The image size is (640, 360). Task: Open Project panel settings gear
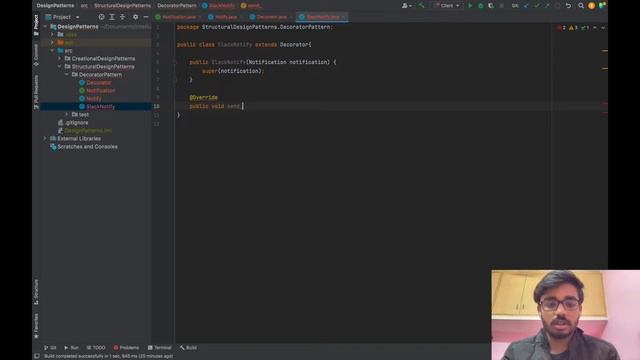136,17
